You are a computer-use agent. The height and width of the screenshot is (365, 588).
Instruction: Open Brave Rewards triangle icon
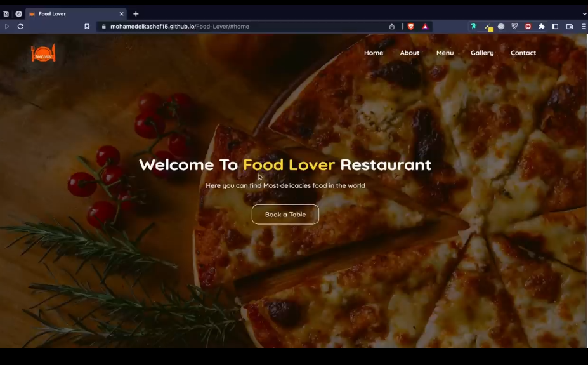[x=425, y=27]
